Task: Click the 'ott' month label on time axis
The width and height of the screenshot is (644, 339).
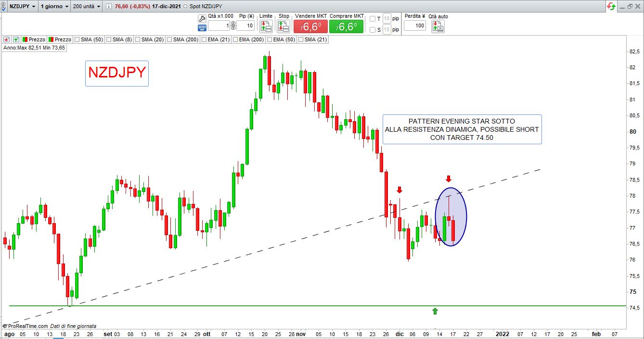Action: tap(206, 334)
